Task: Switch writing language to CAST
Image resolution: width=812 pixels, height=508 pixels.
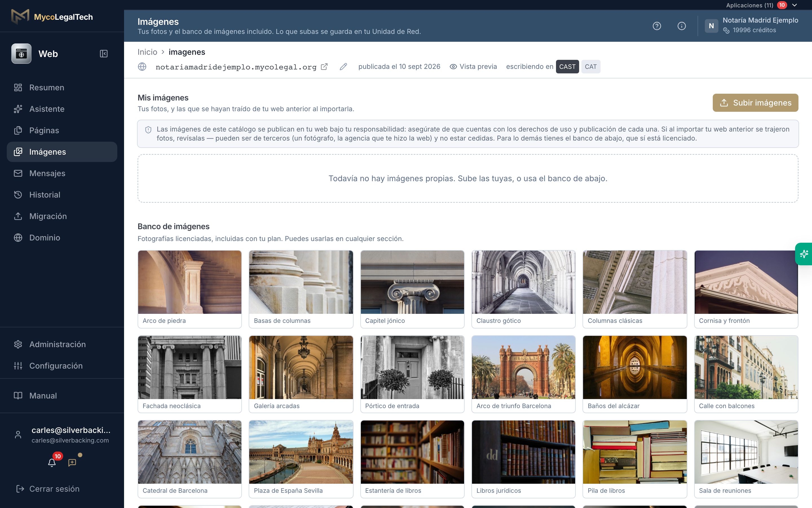Action: [567, 67]
